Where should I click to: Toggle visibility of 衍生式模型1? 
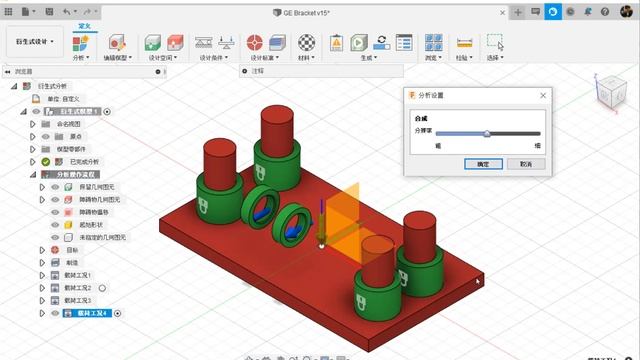[36, 111]
